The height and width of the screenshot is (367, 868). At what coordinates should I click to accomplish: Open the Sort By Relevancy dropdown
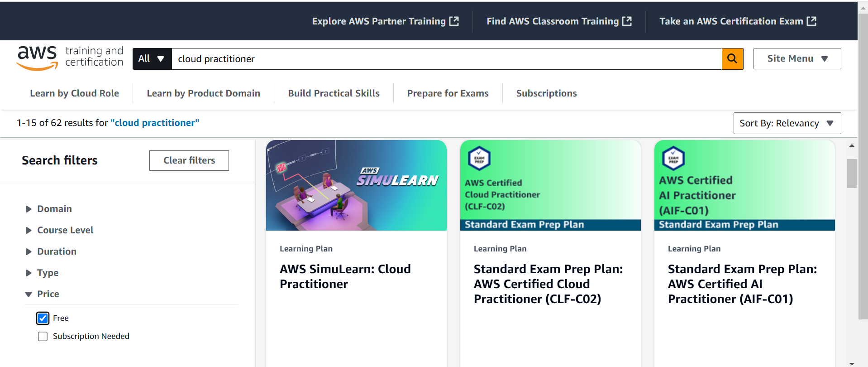(787, 123)
